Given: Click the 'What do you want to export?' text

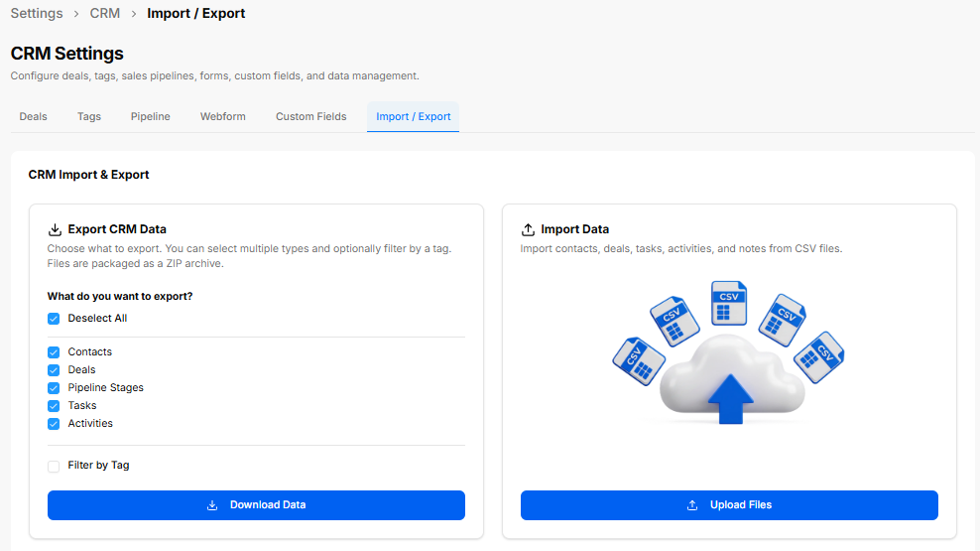Looking at the screenshot, I should point(120,297).
